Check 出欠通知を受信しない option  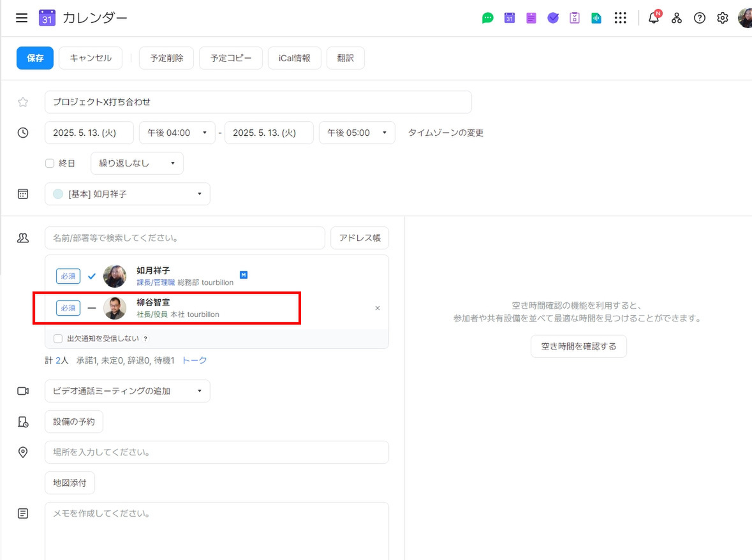click(x=58, y=339)
